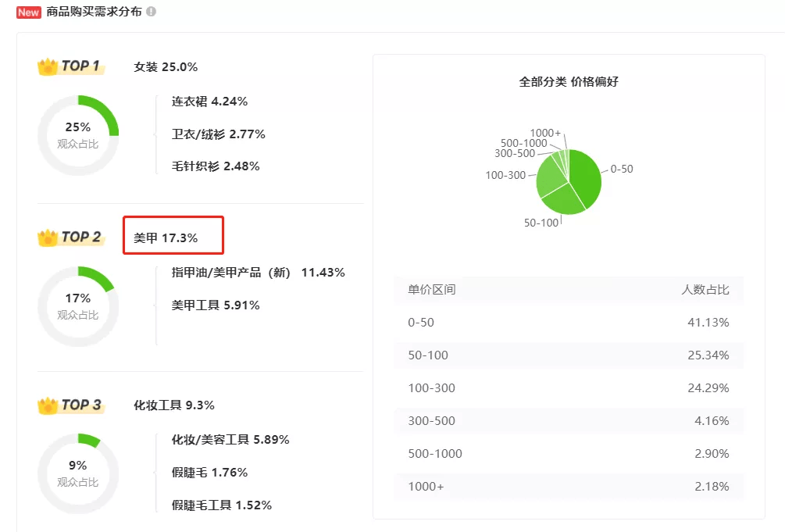This screenshot has height=532, width=785.
Task: Click the 50-100 price range table cell
Action: point(428,355)
